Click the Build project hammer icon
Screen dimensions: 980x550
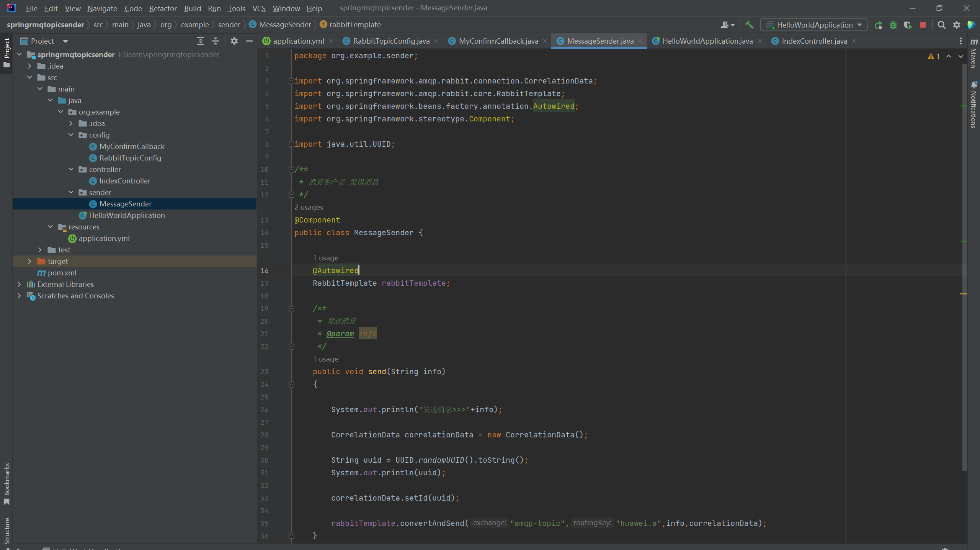click(x=749, y=25)
